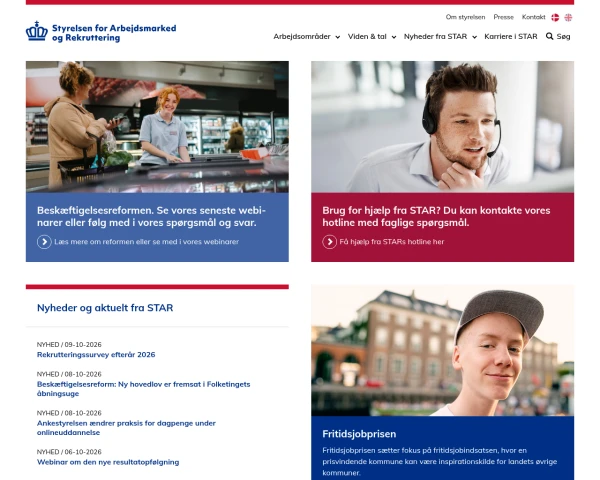Open 'Webinar om den nye resultatopfølgning'
This screenshot has height=480, width=600.
pyautogui.click(x=108, y=462)
